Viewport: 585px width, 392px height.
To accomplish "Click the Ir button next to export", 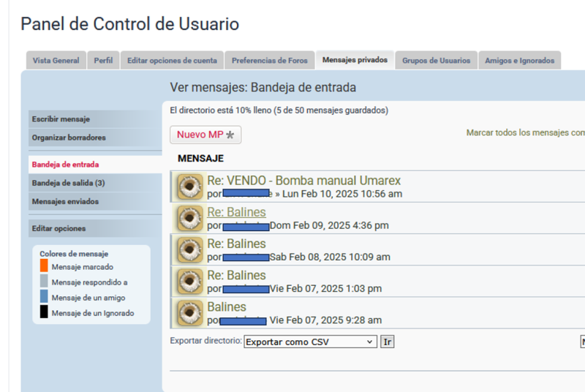I will point(388,342).
